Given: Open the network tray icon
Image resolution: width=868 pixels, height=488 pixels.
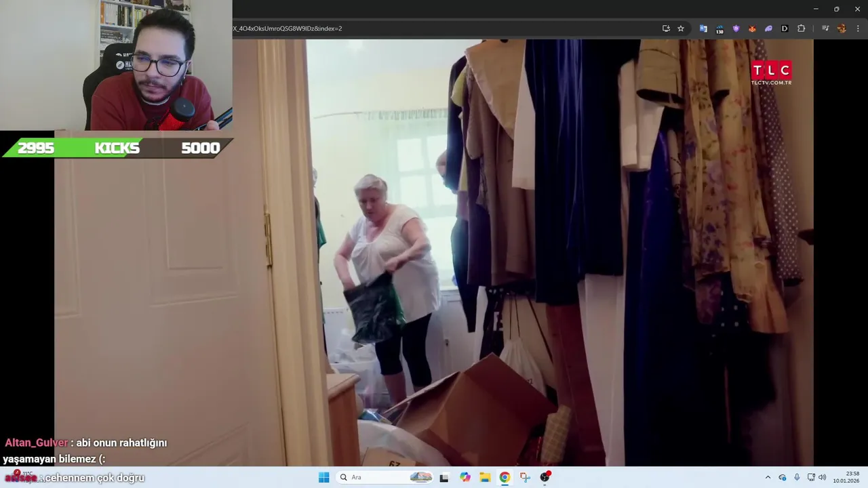Looking at the screenshot, I should click(x=811, y=477).
